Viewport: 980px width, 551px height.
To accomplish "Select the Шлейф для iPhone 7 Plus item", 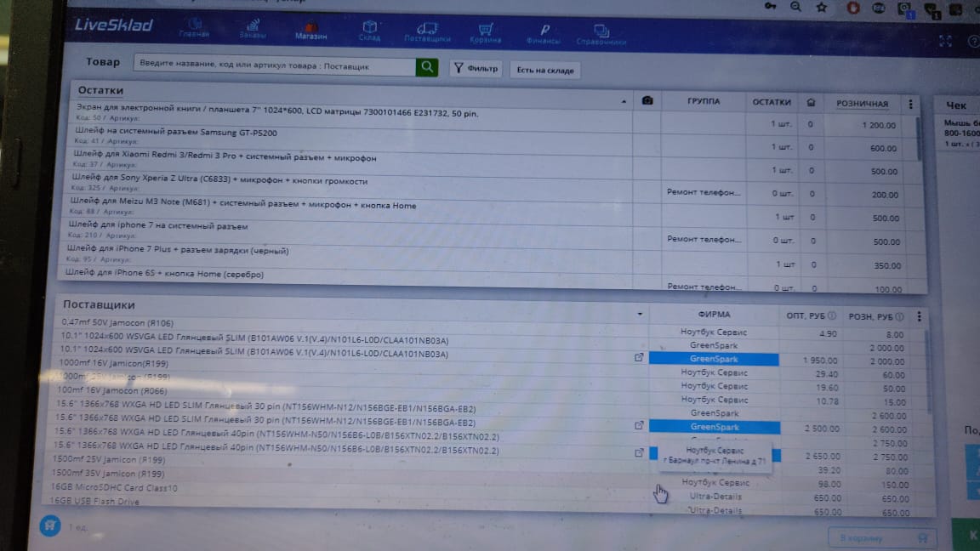I will point(179,251).
